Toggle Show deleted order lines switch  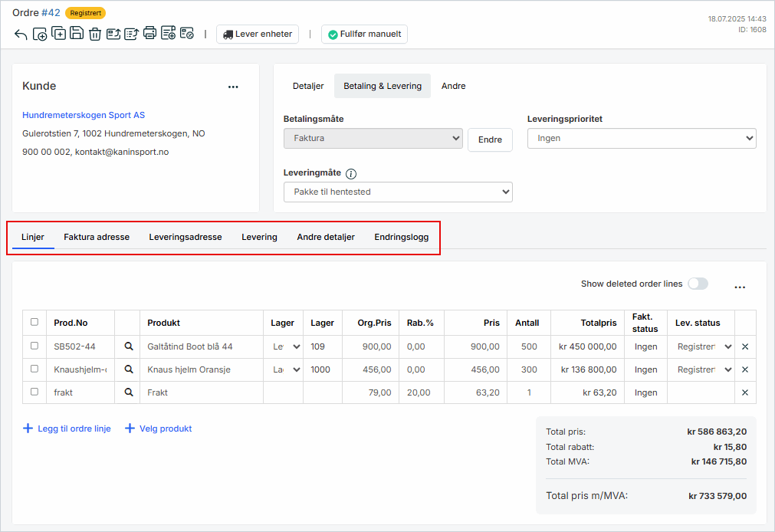pyautogui.click(x=697, y=284)
